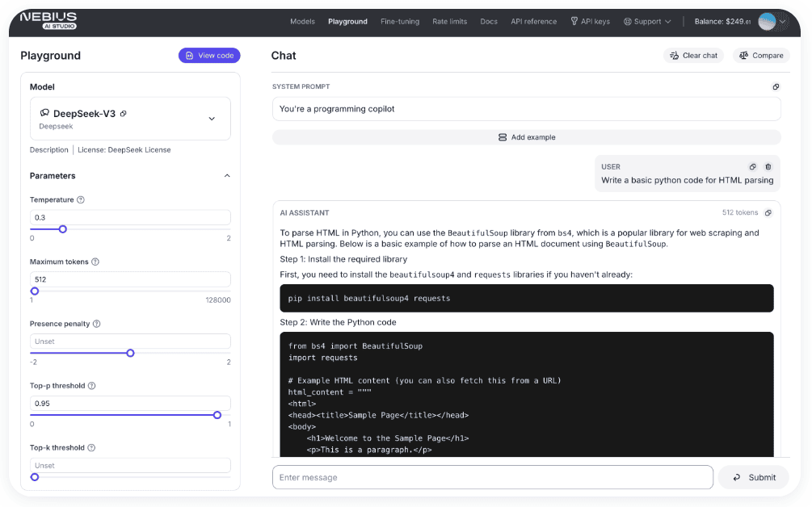
Task: Delete the USER message trash icon
Action: coord(768,166)
